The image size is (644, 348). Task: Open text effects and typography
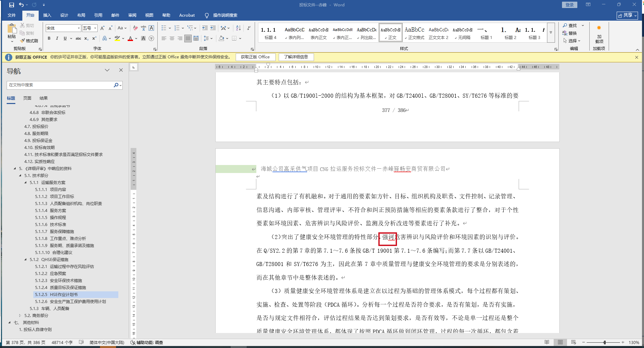click(x=105, y=38)
